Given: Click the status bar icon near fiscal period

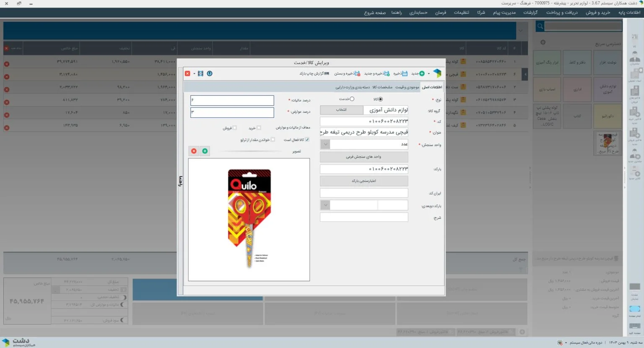Looking at the screenshot, I should coord(560,343).
